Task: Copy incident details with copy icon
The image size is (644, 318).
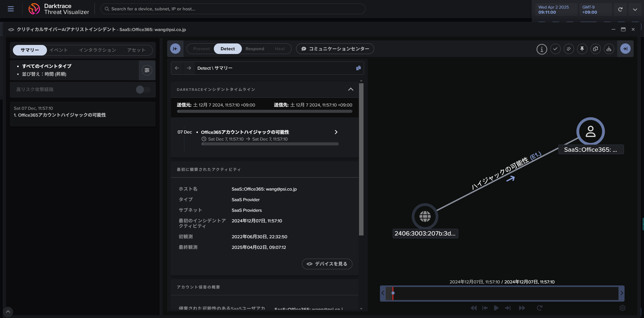Action: tap(596, 49)
